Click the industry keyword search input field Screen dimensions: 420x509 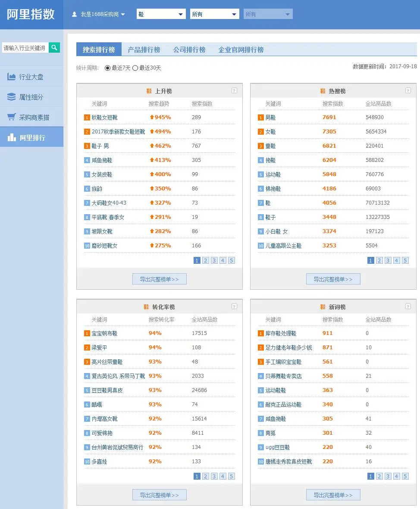point(25,48)
